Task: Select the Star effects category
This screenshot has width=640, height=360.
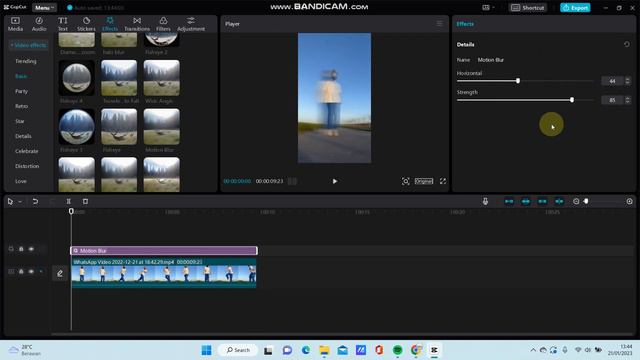Action: click(x=20, y=121)
